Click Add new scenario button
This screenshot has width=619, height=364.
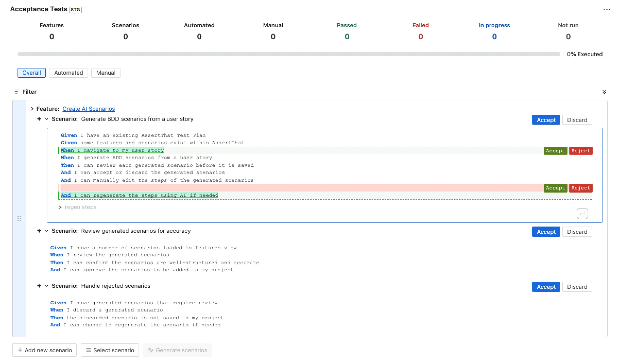(x=45, y=350)
